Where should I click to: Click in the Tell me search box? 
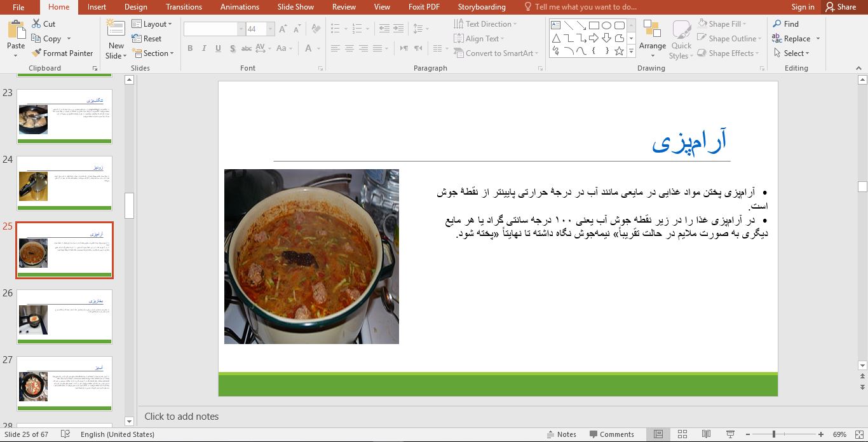pos(580,7)
